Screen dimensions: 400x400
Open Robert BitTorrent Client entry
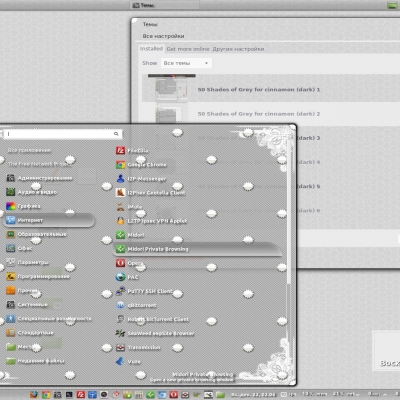point(152,319)
